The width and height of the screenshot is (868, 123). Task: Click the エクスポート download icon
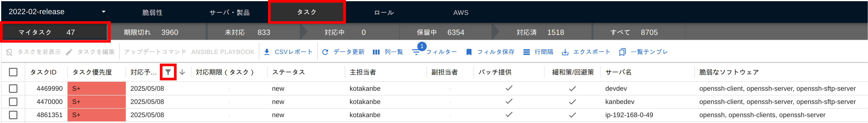(x=565, y=52)
